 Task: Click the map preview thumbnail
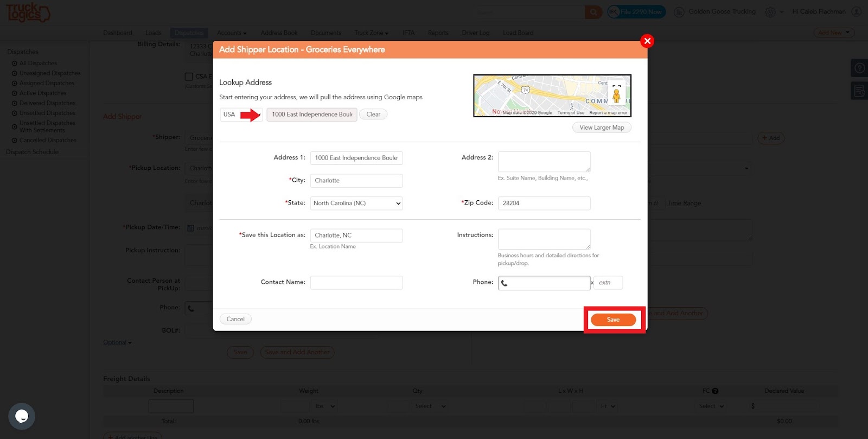point(552,96)
